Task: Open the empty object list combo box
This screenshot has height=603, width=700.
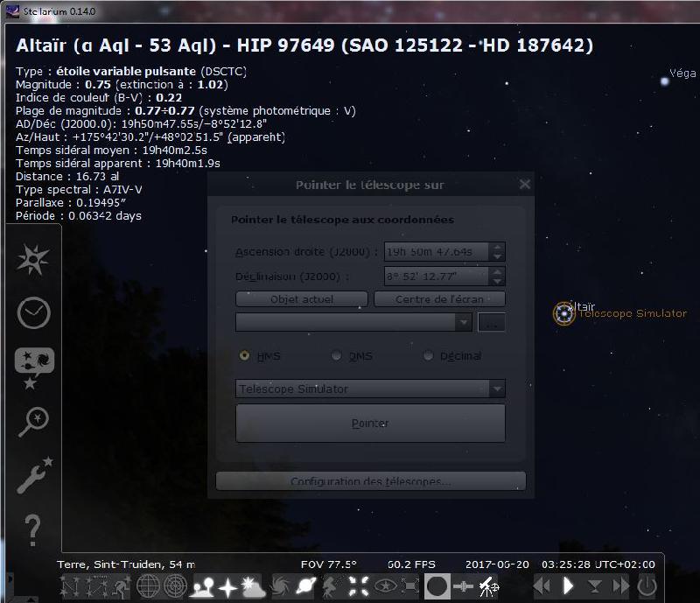Action: tap(353, 322)
